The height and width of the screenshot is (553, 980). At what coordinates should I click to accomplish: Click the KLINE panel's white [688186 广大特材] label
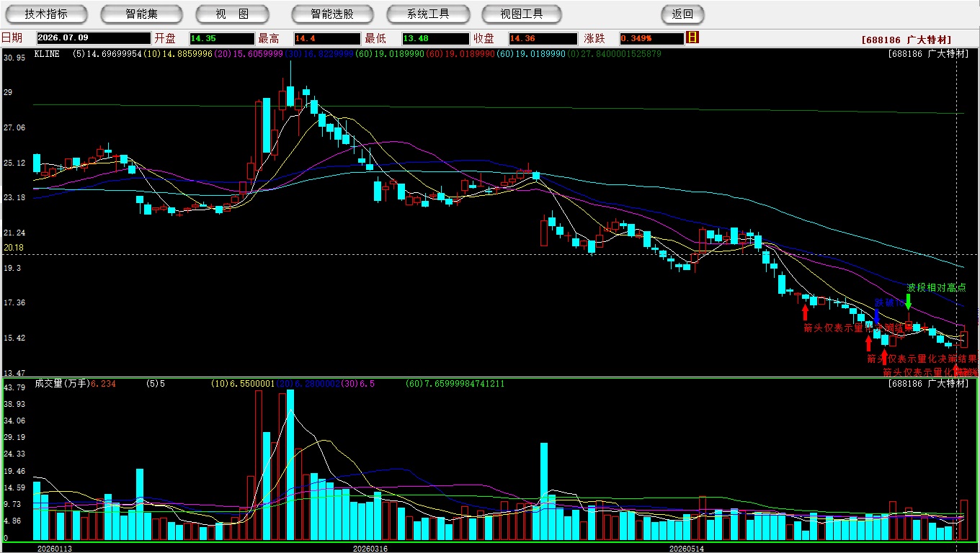tap(928, 53)
